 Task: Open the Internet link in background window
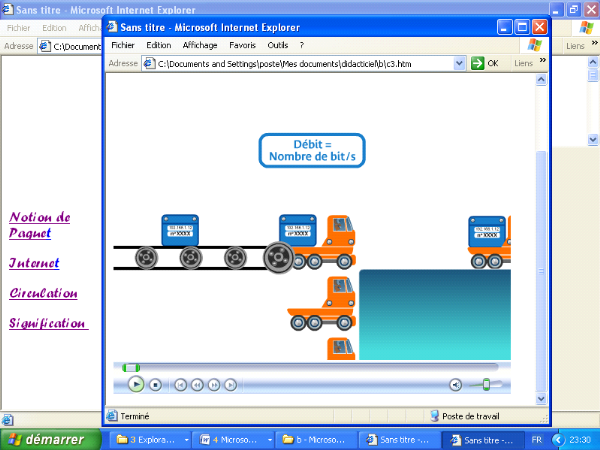pyautogui.click(x=34, y=263)
